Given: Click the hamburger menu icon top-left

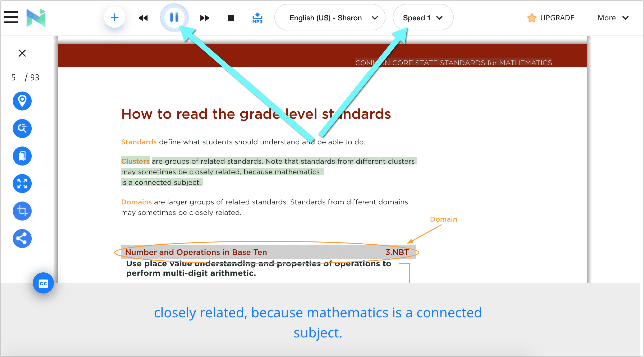Looking at the screenshot, I should coord(11,17).
